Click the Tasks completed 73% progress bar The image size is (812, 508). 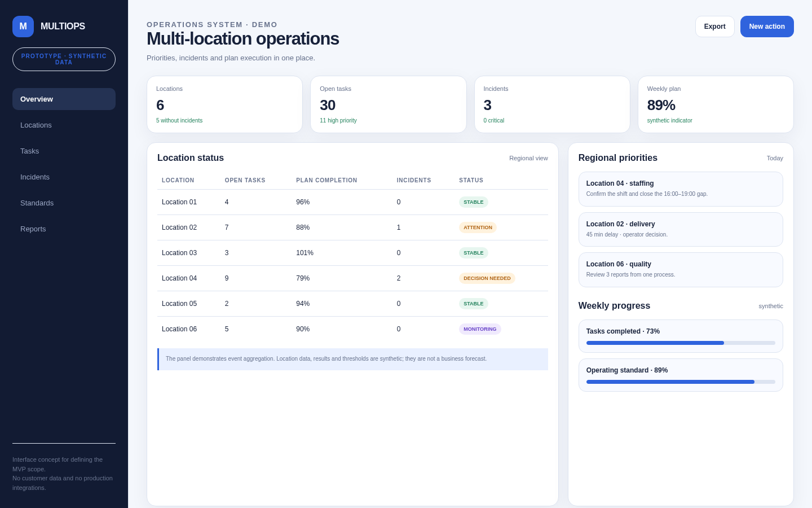tap(681, 343)
